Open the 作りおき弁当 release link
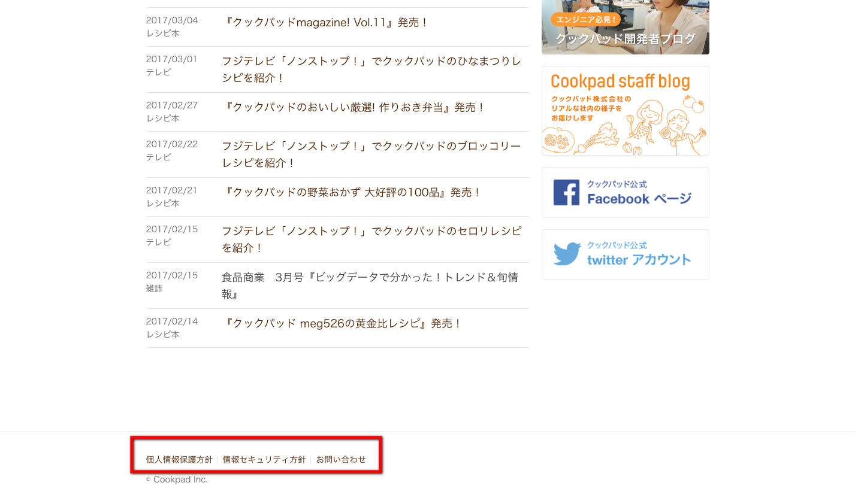 (x=352, y=108)
